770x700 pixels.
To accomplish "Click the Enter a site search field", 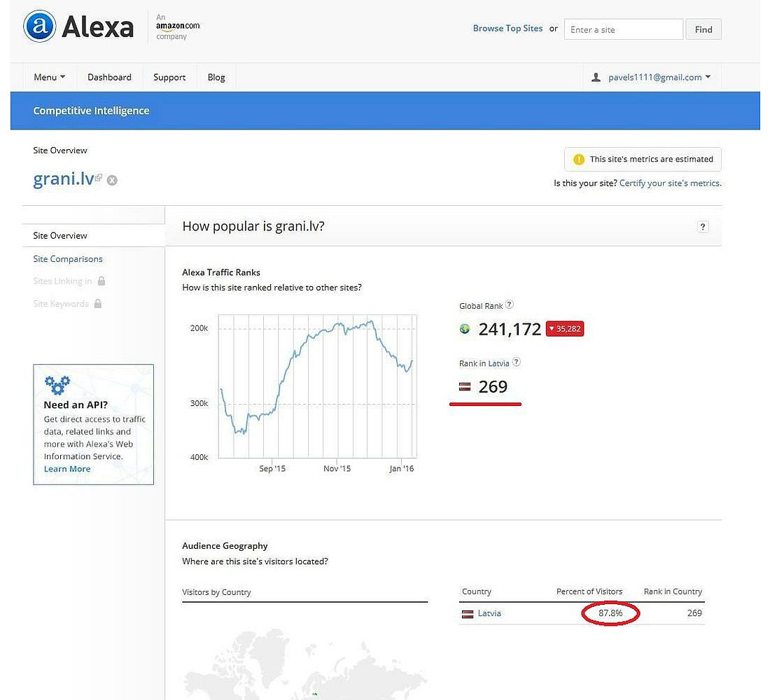I will (623, 29).
